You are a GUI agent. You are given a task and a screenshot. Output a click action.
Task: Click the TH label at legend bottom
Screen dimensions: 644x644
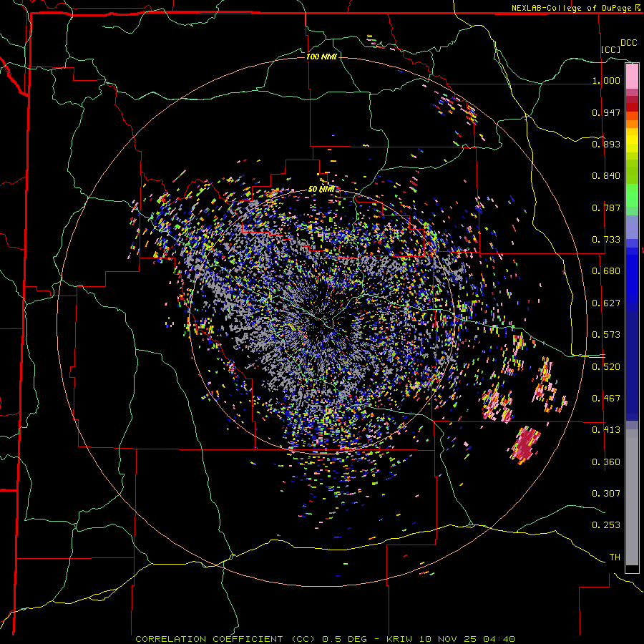(x=615, y=557)
